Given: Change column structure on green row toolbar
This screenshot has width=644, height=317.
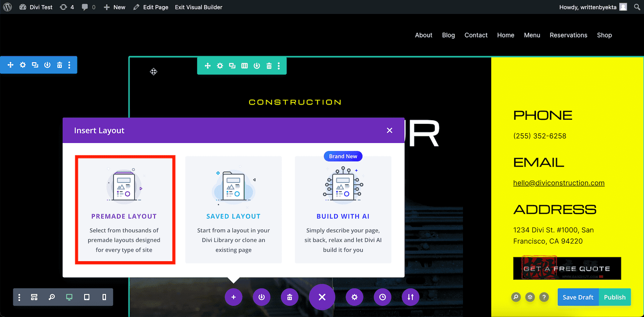Looking at the screenshot, I should pos(244,66).
